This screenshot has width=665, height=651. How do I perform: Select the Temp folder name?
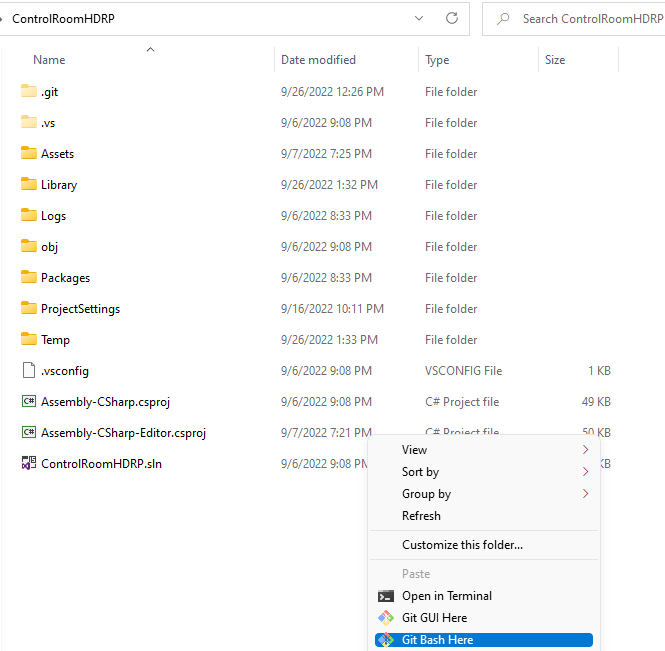55,340
